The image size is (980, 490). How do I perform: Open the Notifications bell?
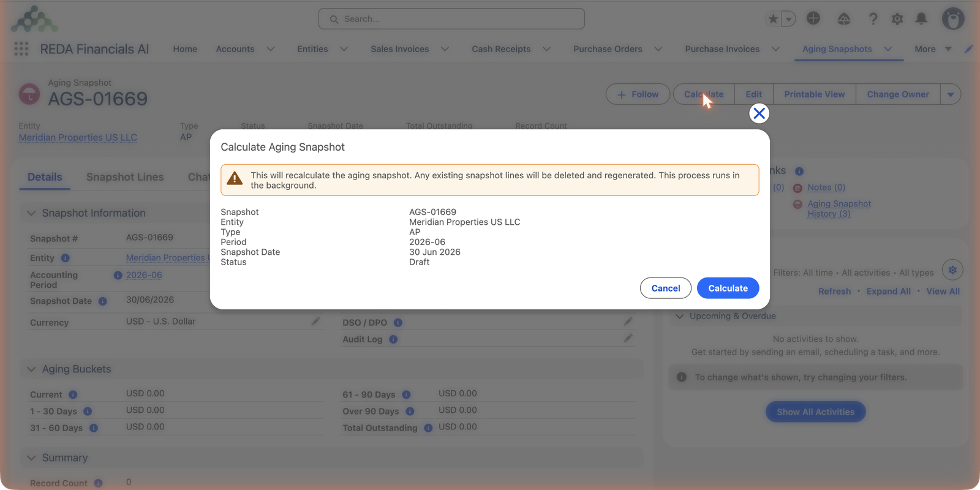(x=921, y=19)
